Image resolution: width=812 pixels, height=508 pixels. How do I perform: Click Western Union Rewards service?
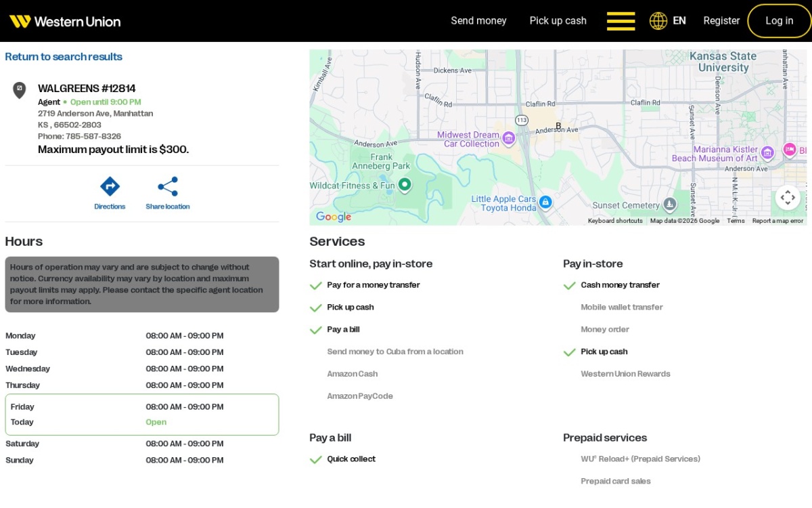(625, 374)
